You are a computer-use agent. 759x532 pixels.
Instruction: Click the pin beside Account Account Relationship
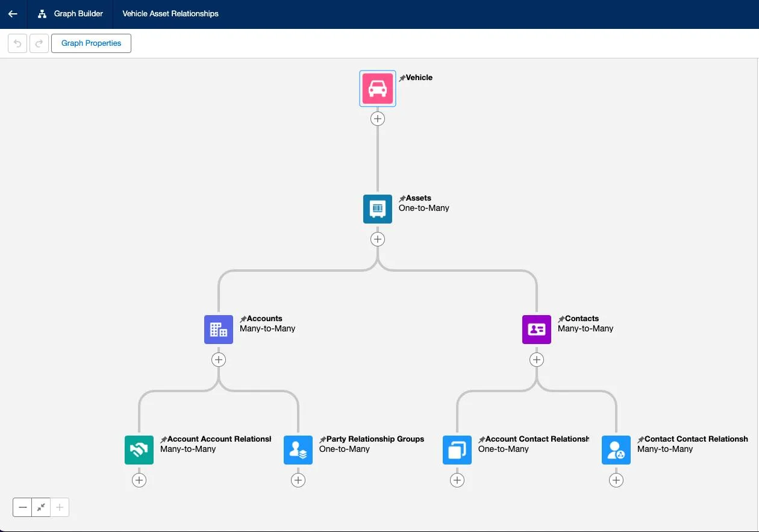163,440
